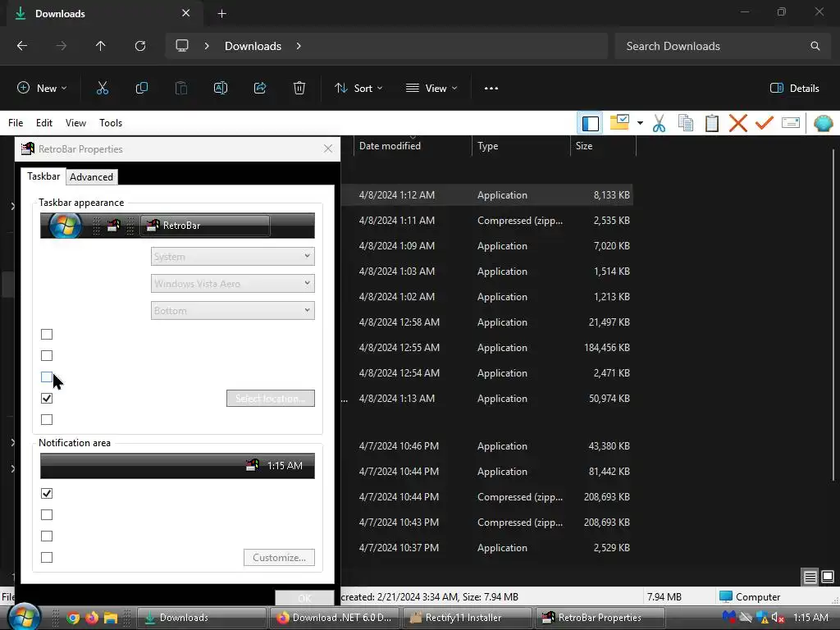Click the greyed Paste icon in command bar
Viewport: 840px width, 630px height.
coord(181,89)
